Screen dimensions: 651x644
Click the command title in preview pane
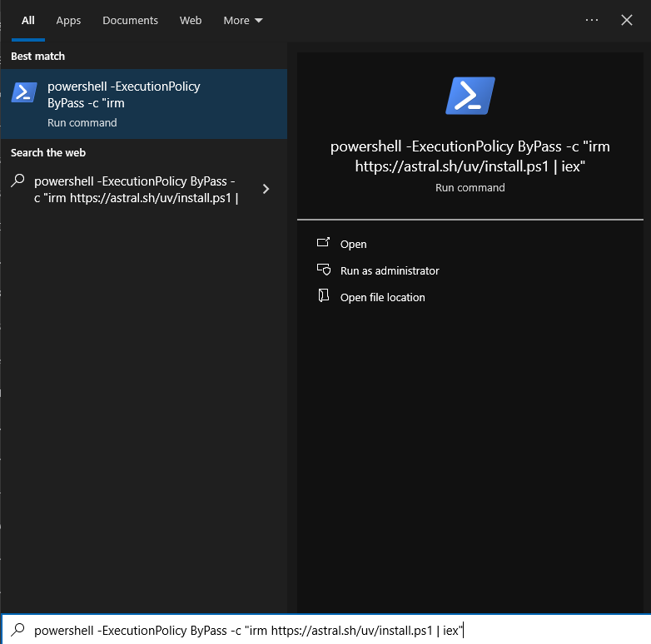(470, 156)
